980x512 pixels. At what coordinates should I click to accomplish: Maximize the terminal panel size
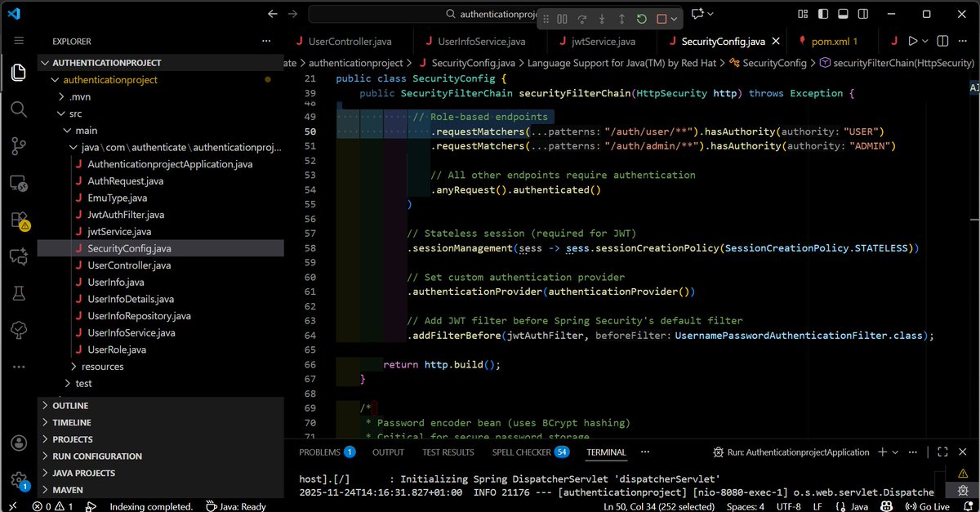pyautogui.click(x=942, y=452)
